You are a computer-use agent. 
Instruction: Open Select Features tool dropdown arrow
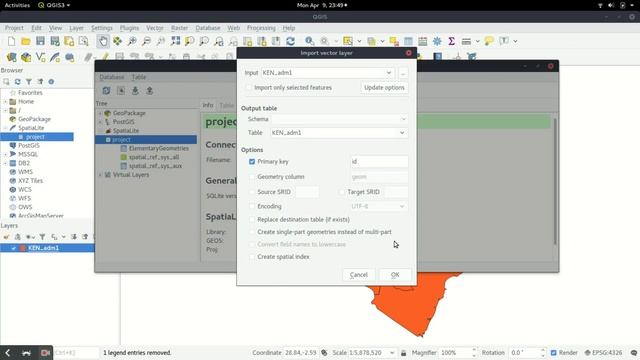pos(359,41)
